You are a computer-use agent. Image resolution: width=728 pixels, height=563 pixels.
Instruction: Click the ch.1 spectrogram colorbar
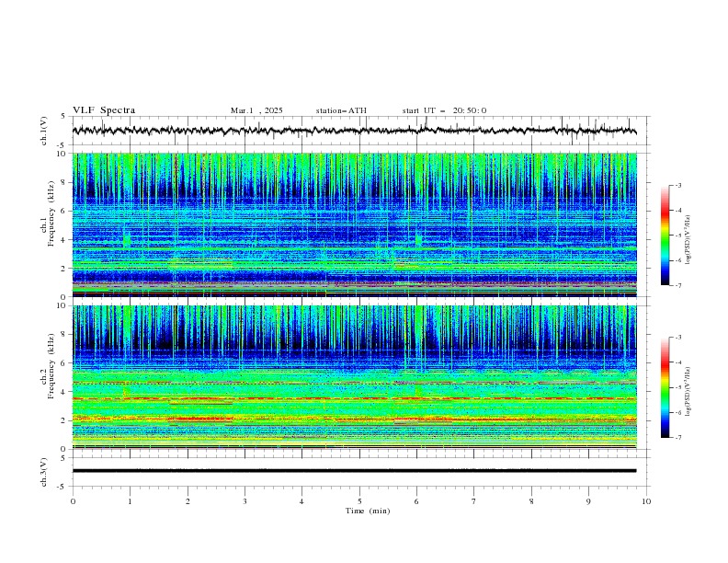[665, 236]
